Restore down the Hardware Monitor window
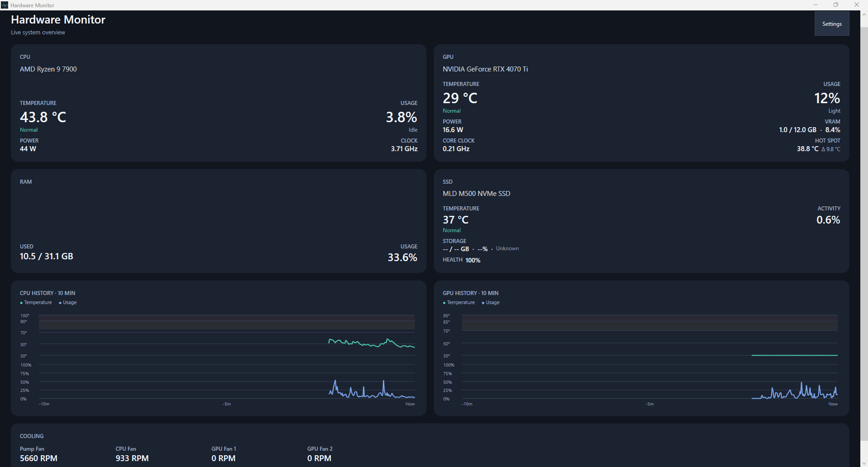 (836, 5)
